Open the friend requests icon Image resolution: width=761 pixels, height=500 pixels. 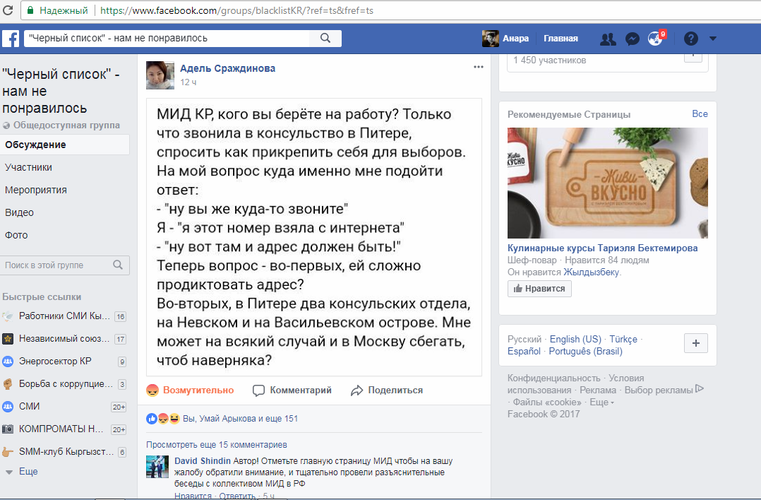tap(608, 39)
